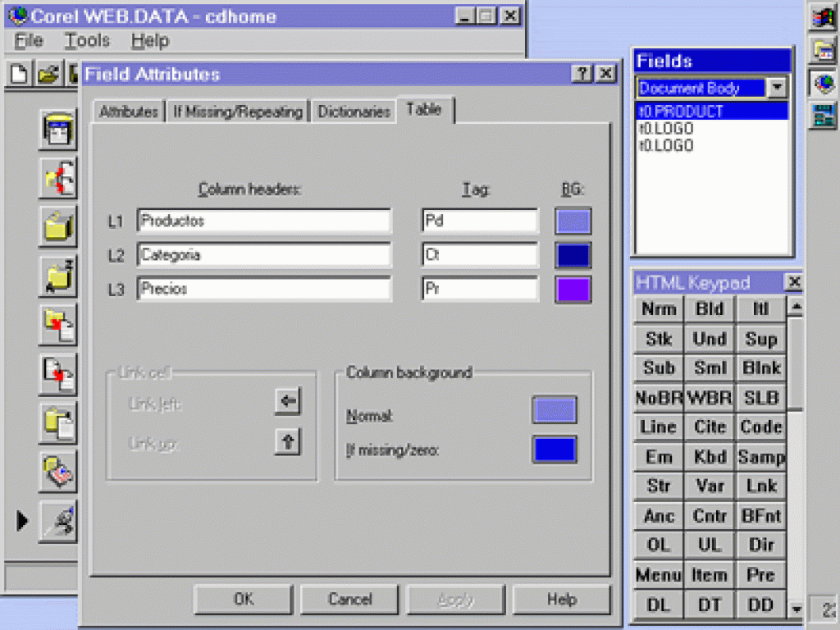Switch to the Attributes tab
This screenshot has height=630, width=840.
(x=128, y=112)
